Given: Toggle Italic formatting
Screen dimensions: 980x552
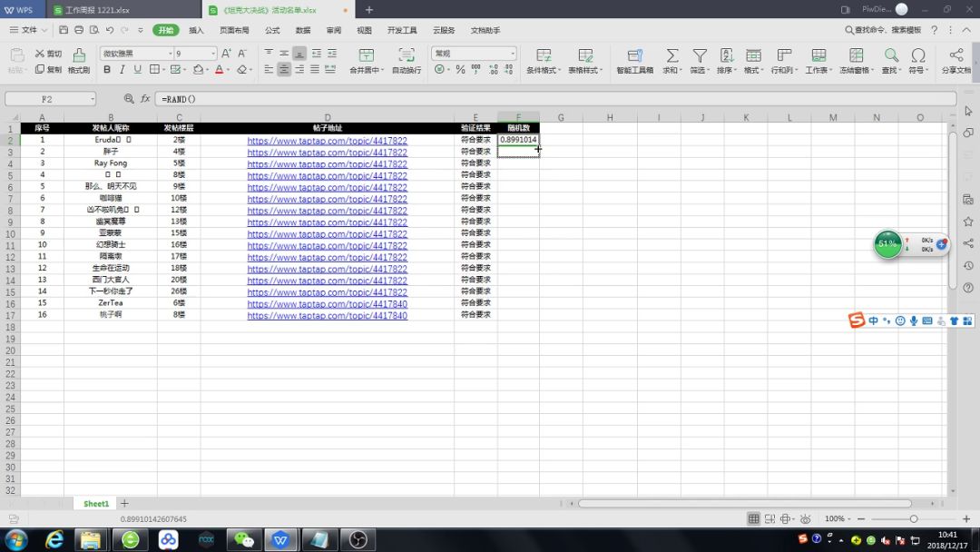Looking at the screenshot, I should 122,70.
